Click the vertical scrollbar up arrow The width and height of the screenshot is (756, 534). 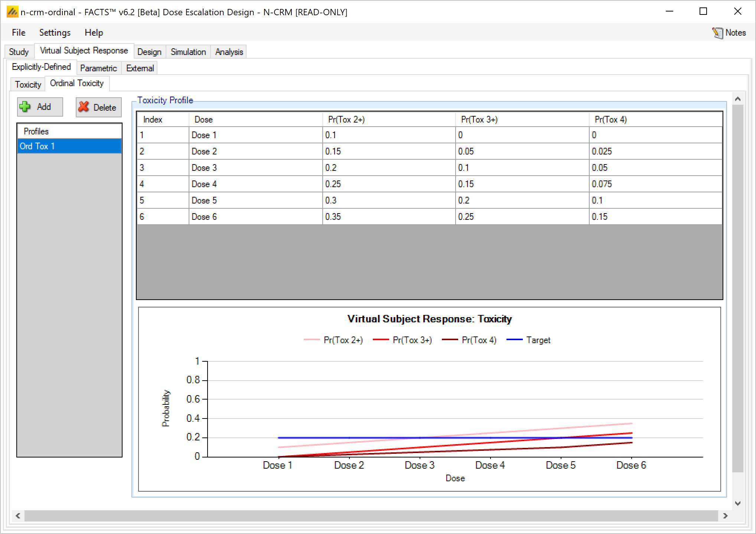[738, 99]
